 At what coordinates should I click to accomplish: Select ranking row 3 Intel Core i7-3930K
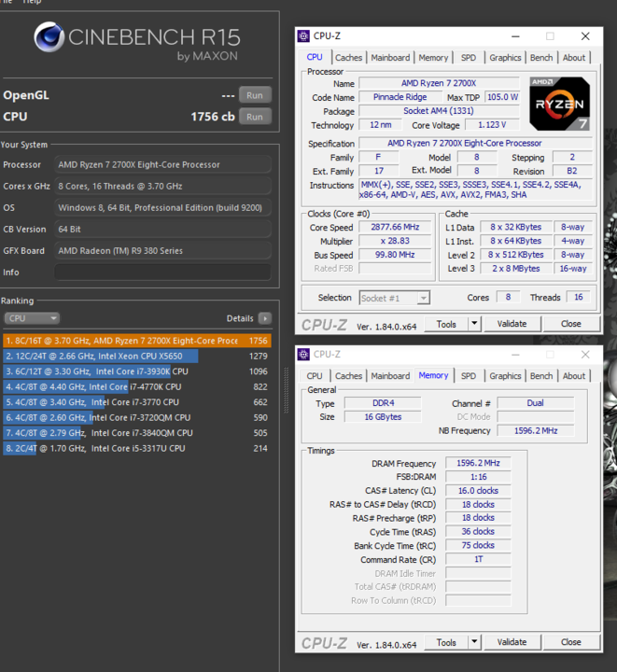(x=137, y=371)
